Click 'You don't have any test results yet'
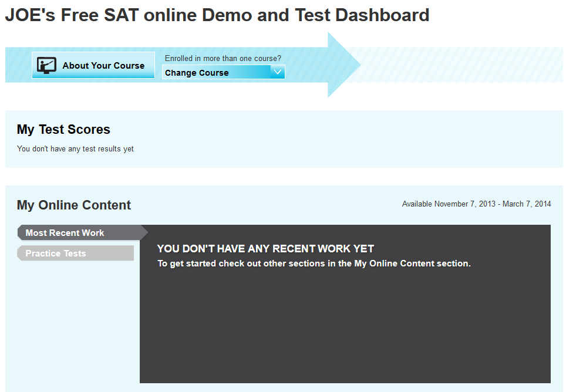This screenshot has width=566, height=392. coord(75,149)
